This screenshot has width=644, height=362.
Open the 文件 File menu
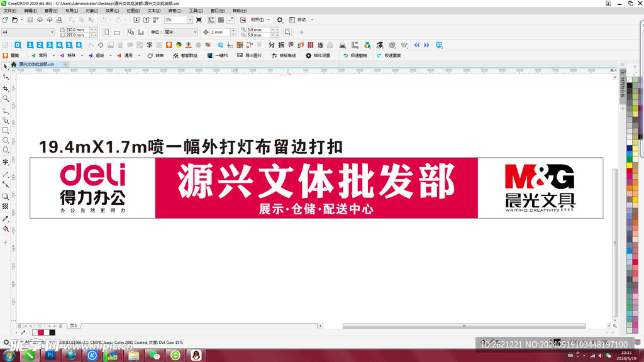[x=10, y=11]
